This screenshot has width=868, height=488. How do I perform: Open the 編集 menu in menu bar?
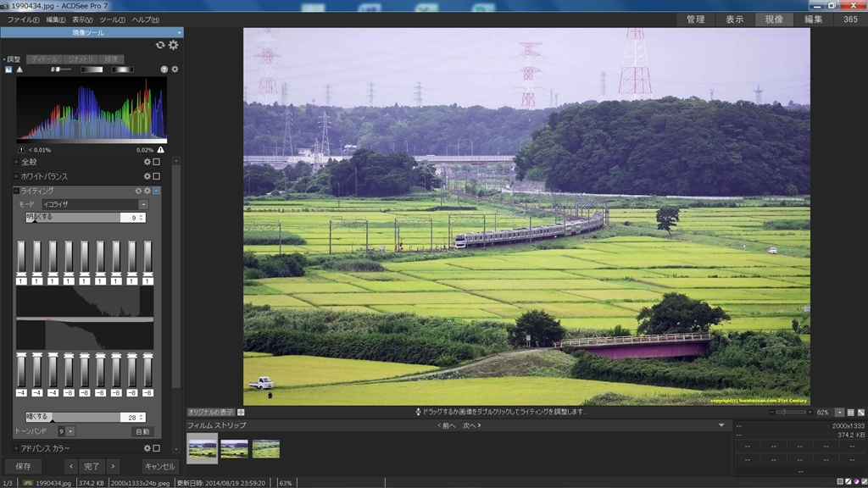[55, 19]
